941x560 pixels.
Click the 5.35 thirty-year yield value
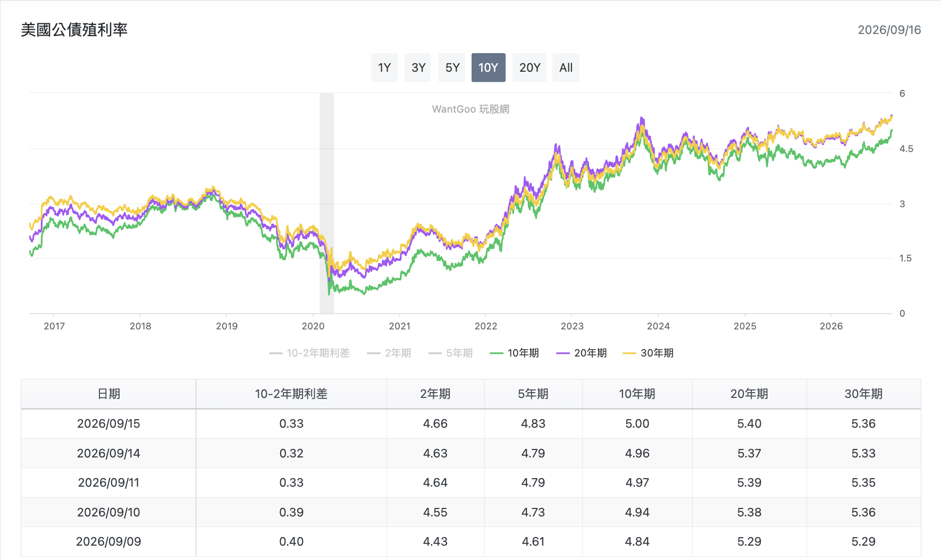[x=863, y=482]
